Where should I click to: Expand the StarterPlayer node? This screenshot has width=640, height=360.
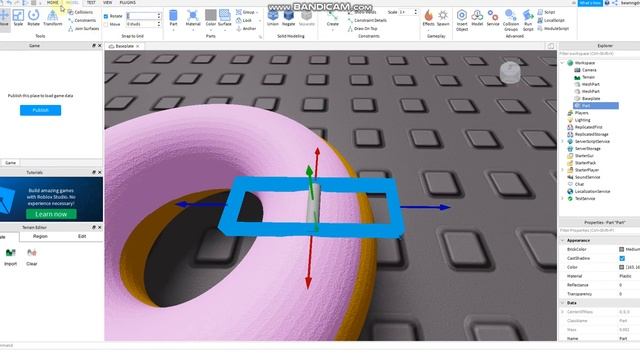[562, 170]
